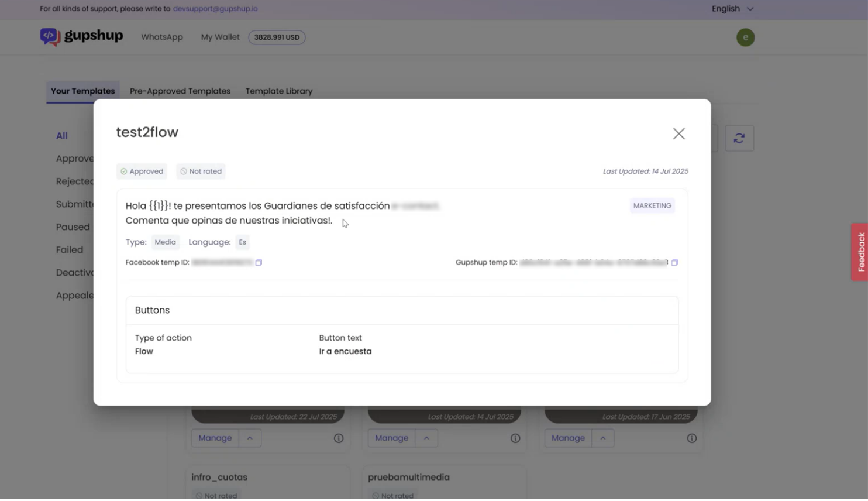The height and width of the screenshot is (501, 868).
Task: Select the Paused filter in sidebar
Action: (x=73, y=227)
